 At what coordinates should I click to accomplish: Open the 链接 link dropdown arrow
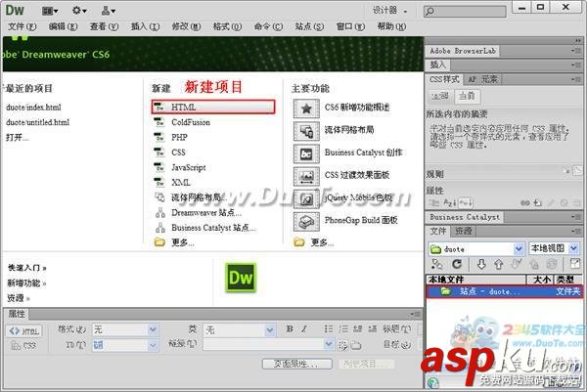(329, 344)
